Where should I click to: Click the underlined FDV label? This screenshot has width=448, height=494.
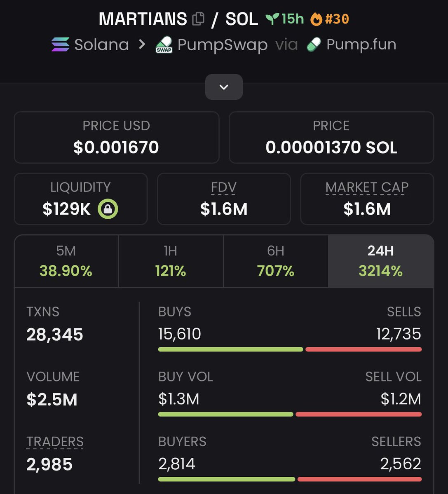coord(224,187)
